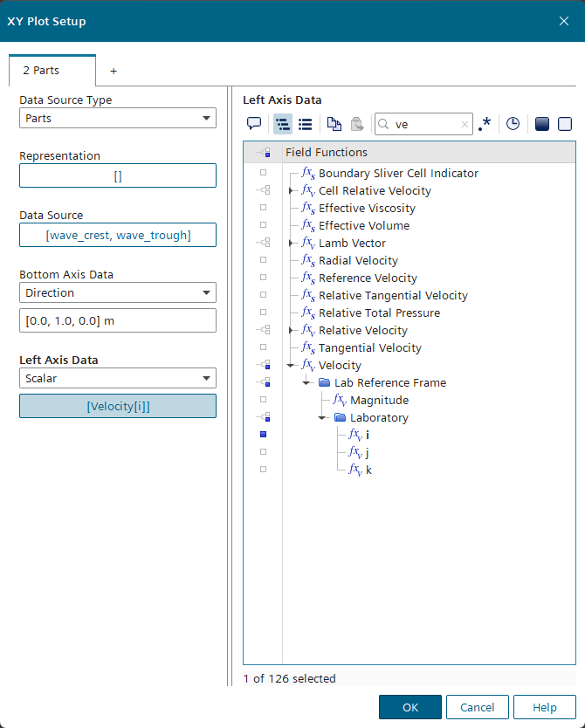The image size is (585, 728).
Task: Clear the search field with X
Action: [465, 125]
